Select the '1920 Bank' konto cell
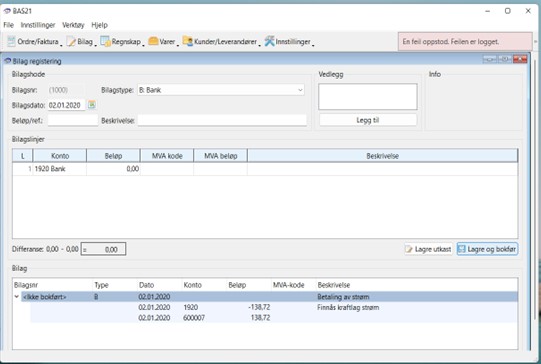541x364 pixels. 60,169
